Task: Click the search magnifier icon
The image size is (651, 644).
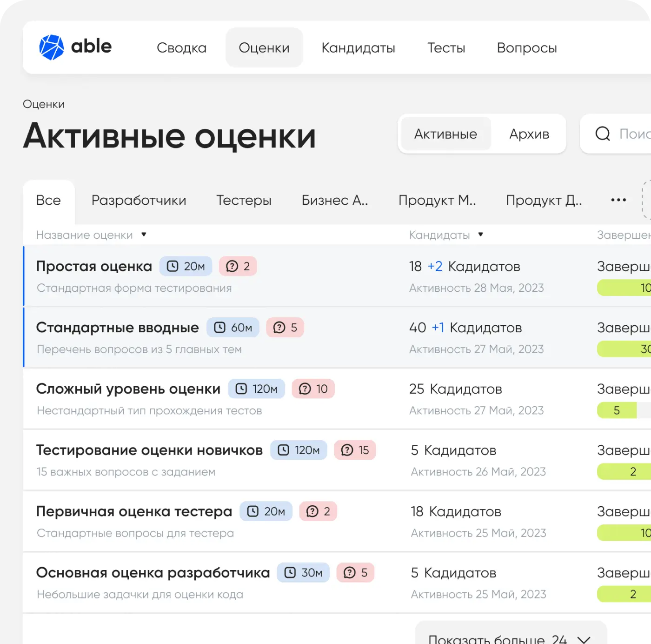Action: (603, 134)
